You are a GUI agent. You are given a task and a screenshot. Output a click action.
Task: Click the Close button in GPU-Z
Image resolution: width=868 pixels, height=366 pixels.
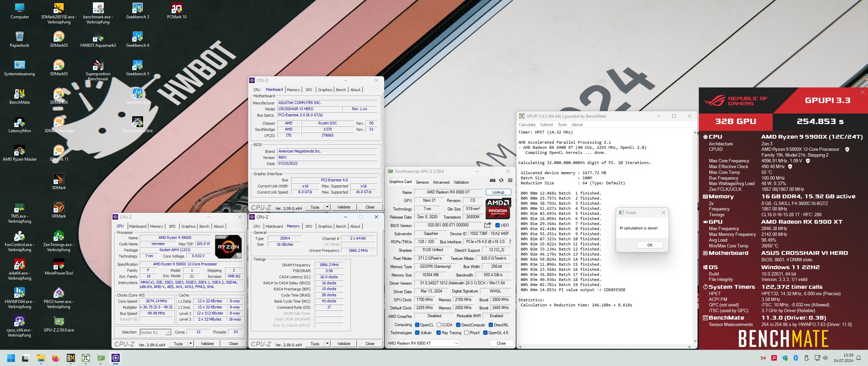[x=501, y=343]
